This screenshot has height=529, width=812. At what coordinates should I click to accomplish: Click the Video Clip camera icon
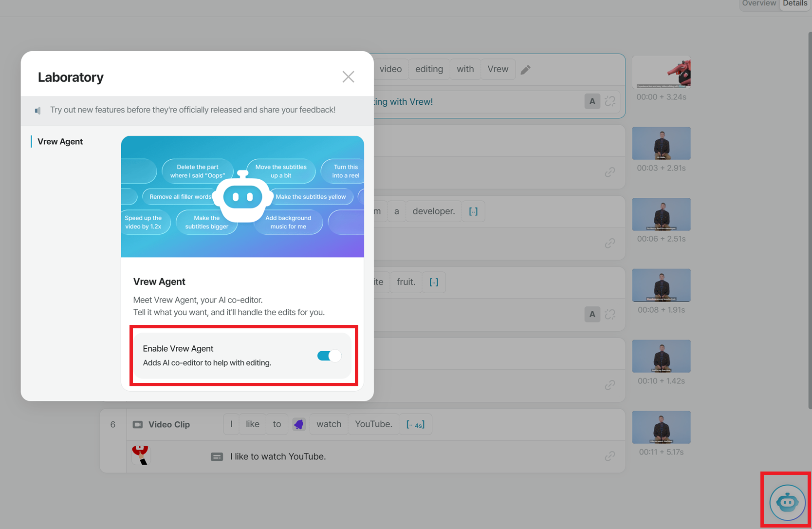pos(138,424)
